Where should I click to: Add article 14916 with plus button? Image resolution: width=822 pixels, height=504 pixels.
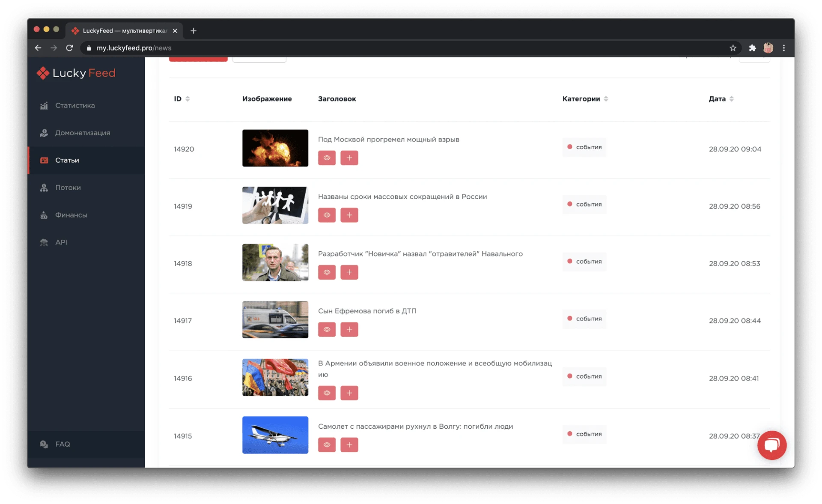pos(349,393)
